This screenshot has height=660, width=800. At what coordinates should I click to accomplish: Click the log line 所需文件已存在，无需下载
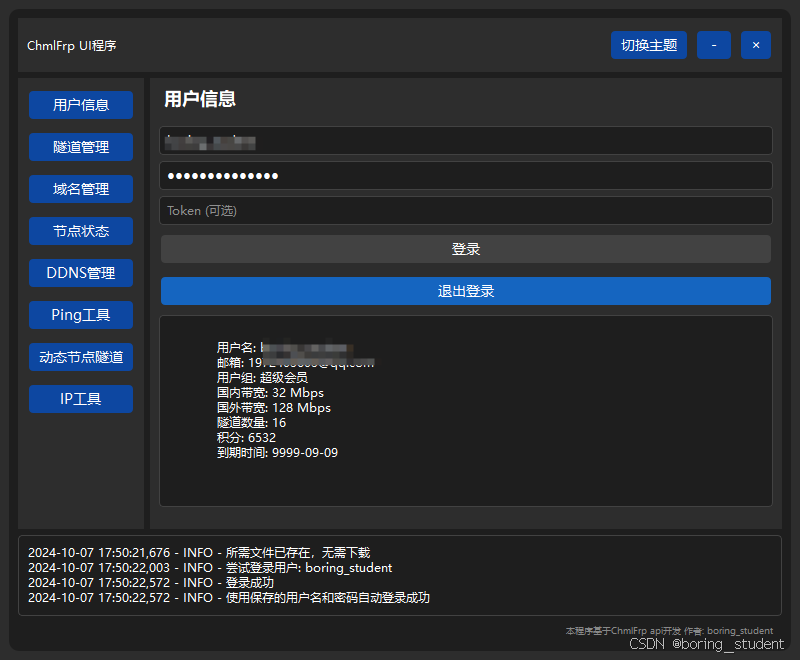tap(199, 553)
